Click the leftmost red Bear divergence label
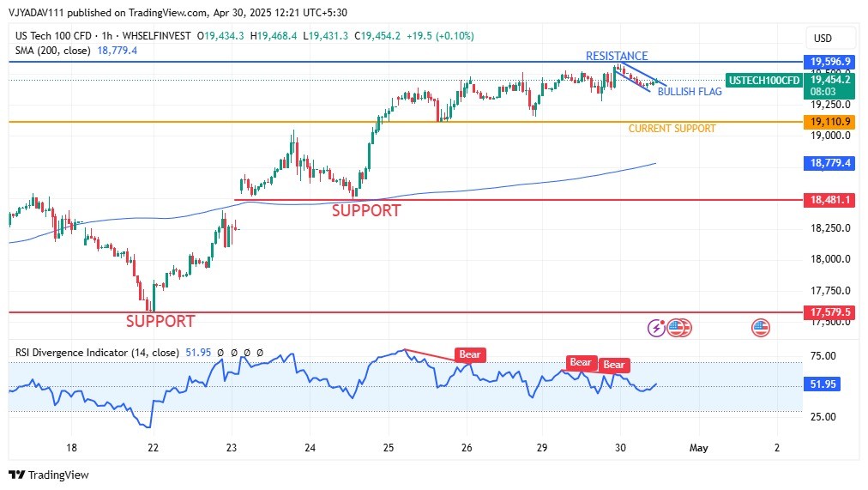The height and width of the screenshot is (490, 868). coord(470,354)
